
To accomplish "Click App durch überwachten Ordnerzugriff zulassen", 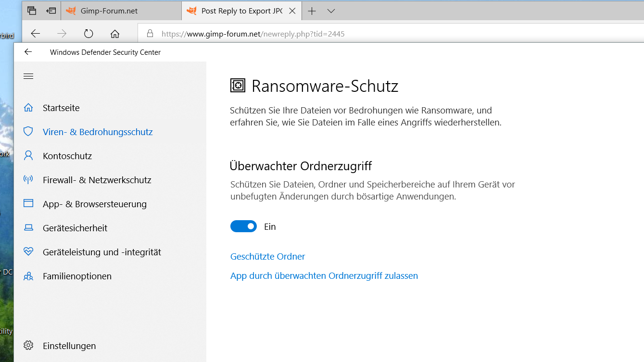I will 324,276.
